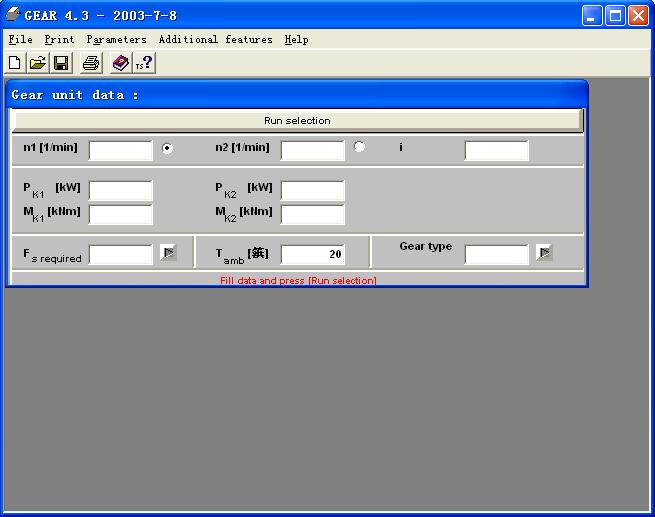Viewport: 655px width, 517px height.
Task: Open the Additional features menu
Action: [216, 40]
